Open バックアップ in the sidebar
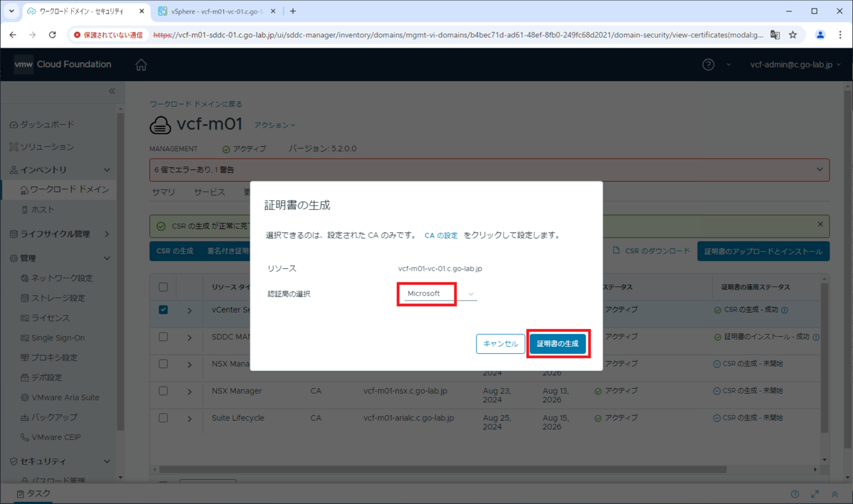 [x=54, y=417]
